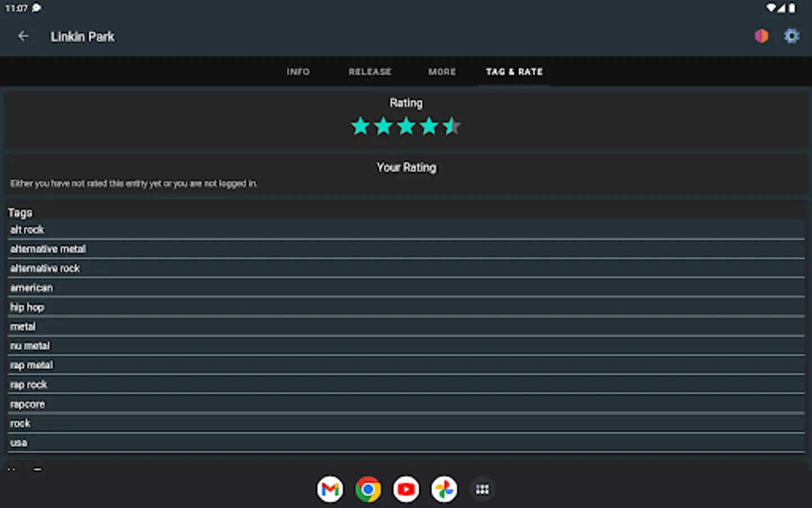Click the clock in the status bar

[x=16, y=8]
